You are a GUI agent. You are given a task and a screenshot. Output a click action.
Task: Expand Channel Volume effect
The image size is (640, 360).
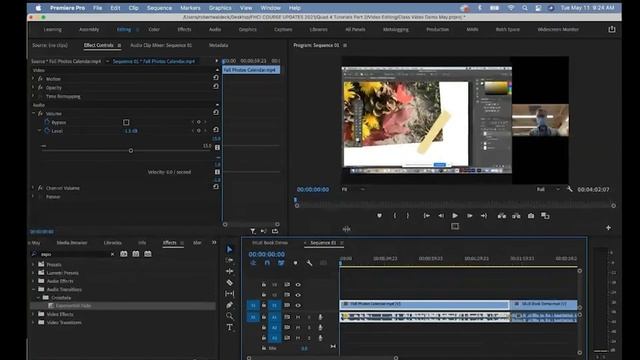coord(33,188)
